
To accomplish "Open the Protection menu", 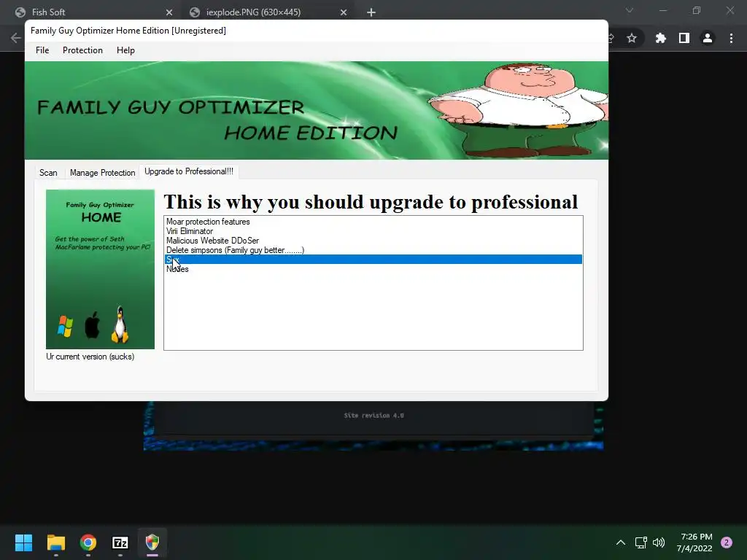I will click(x=82, y=50).
